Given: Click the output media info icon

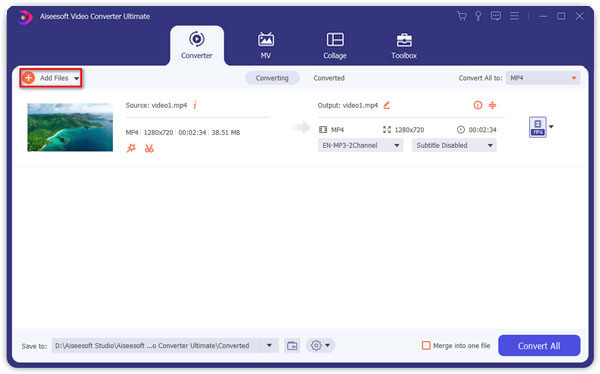Looking at the screenshot, I should click(478, 105).
